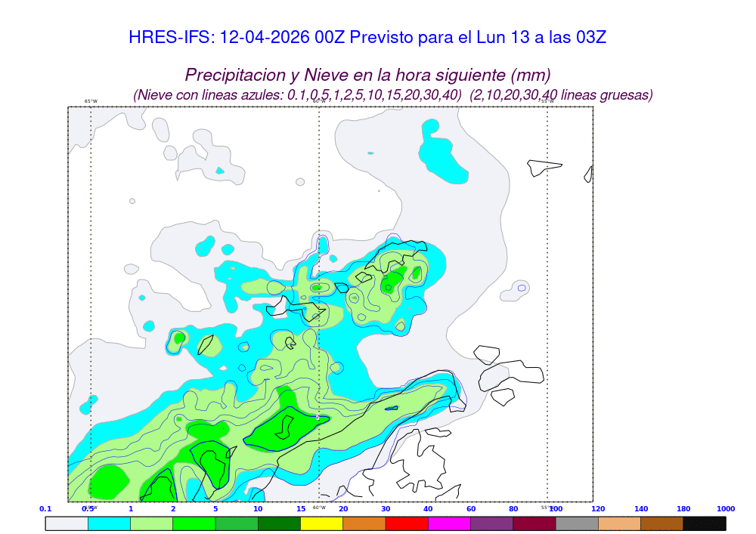Click the HRES-IFS forecast title text

click(367, 37)
